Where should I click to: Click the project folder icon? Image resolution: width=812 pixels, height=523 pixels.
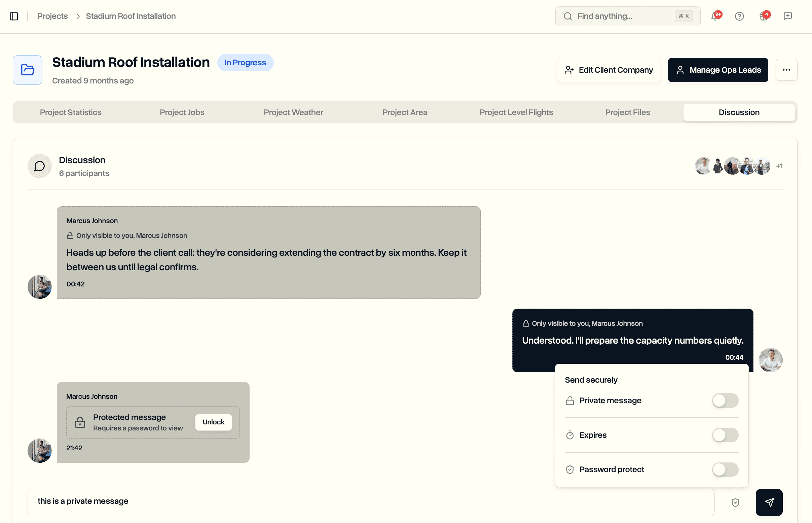point(28,70)
